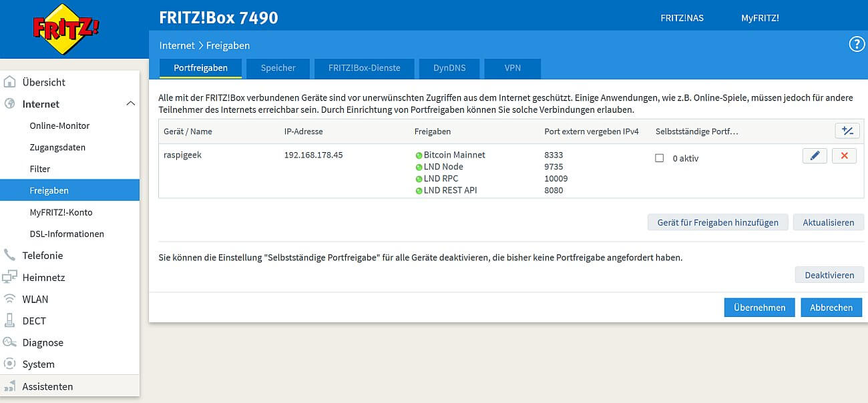Image resolution: width=868 pixels, height=403 pixels.
Task: Open DynDNS tab
Action: pos(449,68)
